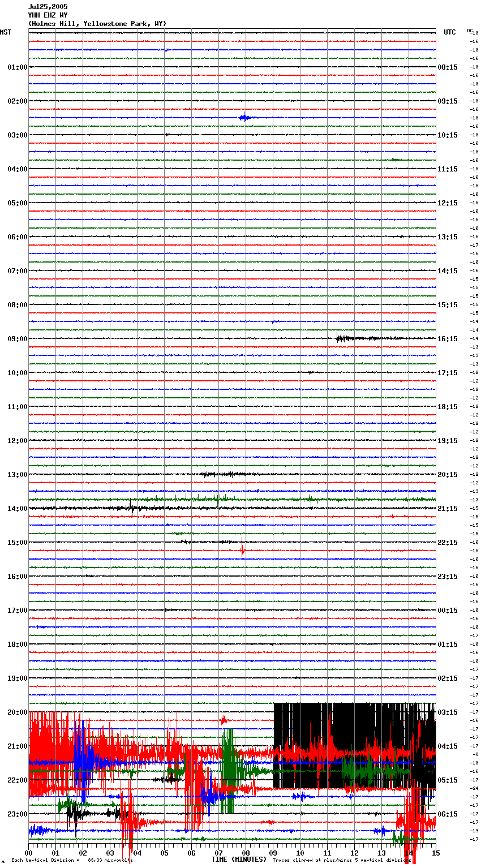Select the 11:00 MST row label
Viewport: 481px width, 868px height.
click(x=17, y=407)
